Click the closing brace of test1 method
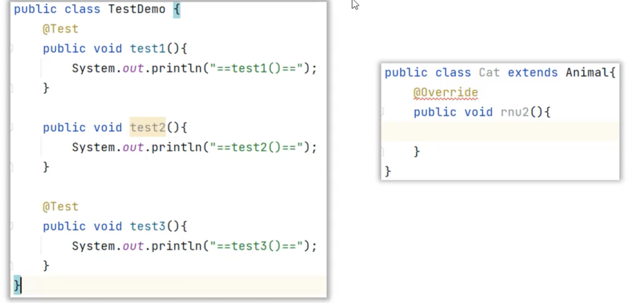644x303 pixels. [x=46, y=88]
